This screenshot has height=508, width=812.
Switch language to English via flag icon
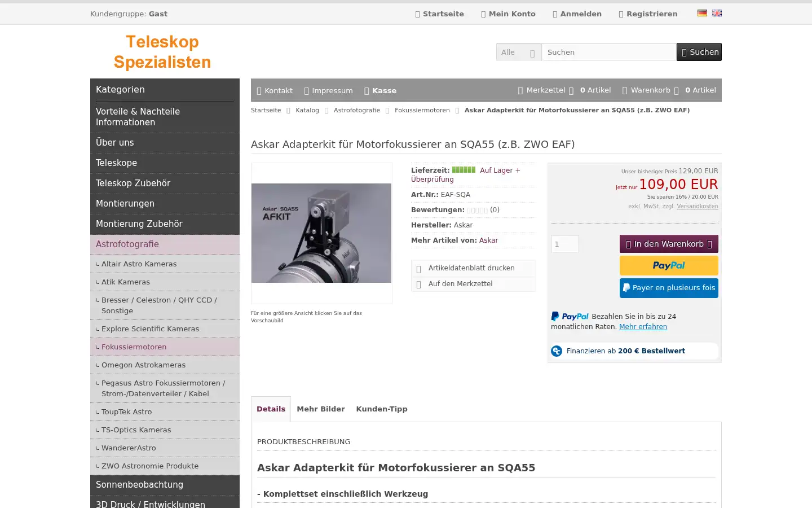717,13
